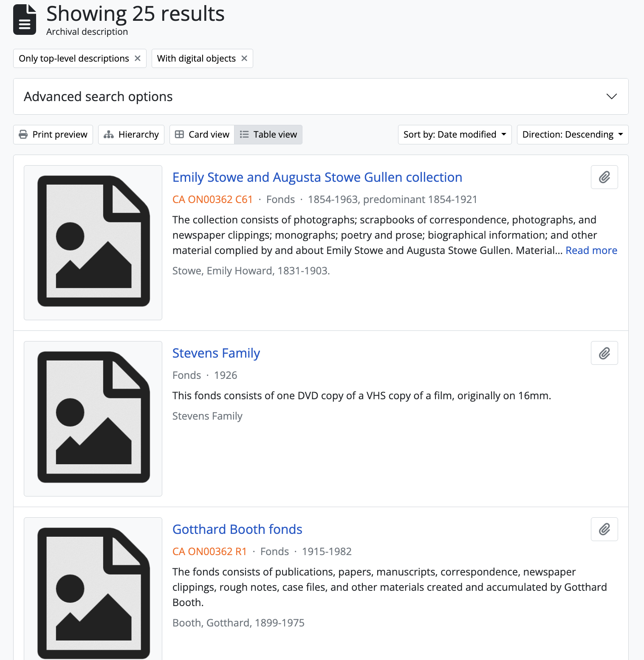This screenshot has width=644, height=660.
Task: Remove the top-level descriptions filter
Action: pos(138,58)
